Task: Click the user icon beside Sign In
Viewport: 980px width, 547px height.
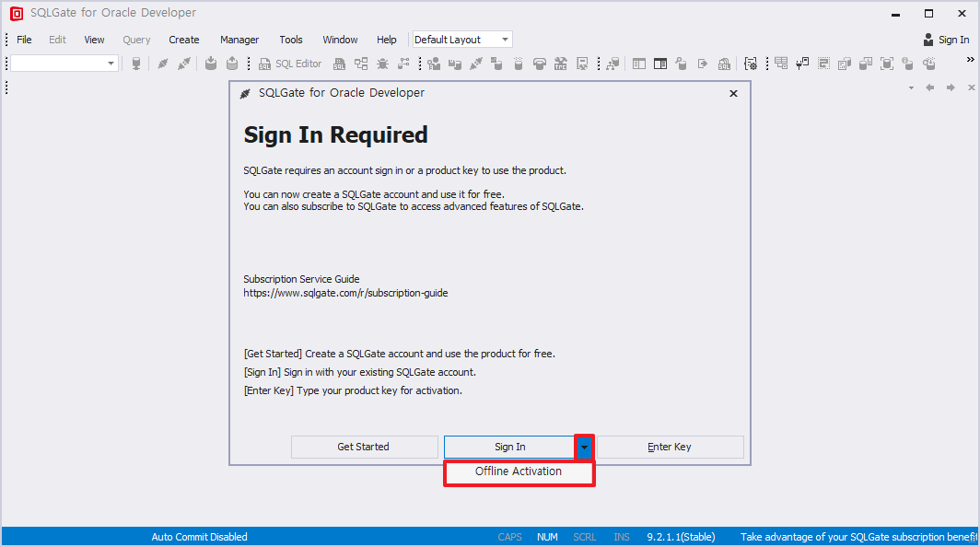Action: point(928,40)
